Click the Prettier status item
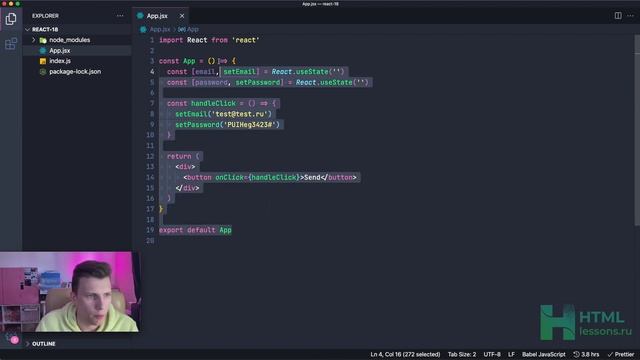This screenshot has width=640, height=360. (x=621, y=354)
